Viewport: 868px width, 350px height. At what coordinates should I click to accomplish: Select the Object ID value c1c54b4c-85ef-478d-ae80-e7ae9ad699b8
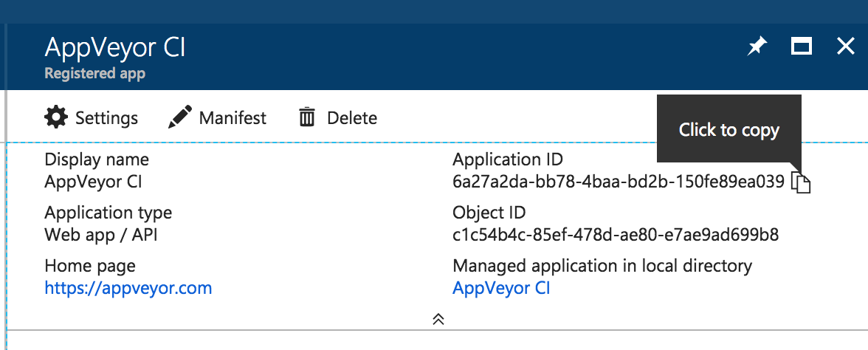click(616, 235)
